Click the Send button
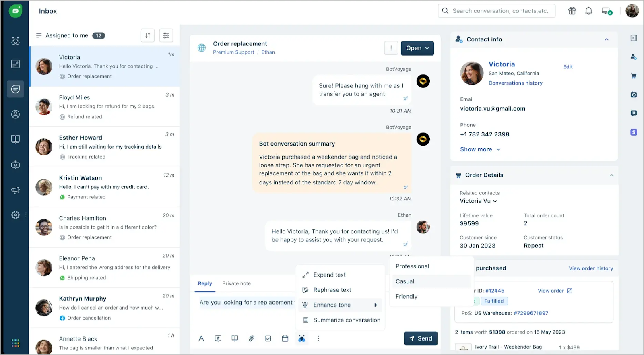 point(421,338)
